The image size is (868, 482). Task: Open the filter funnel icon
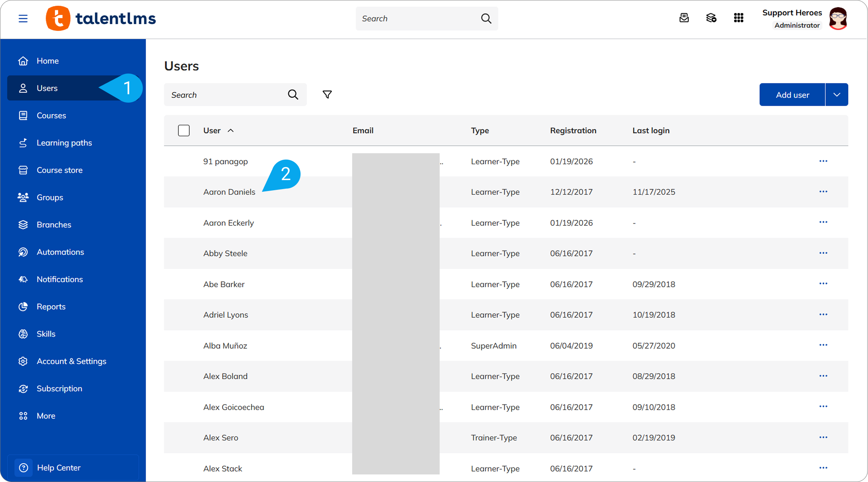327,95
